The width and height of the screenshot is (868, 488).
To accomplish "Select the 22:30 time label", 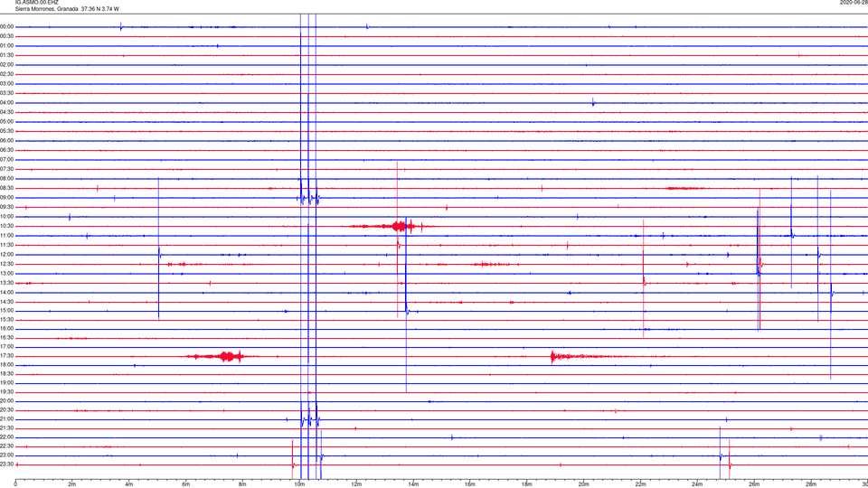I will [6, 446].
